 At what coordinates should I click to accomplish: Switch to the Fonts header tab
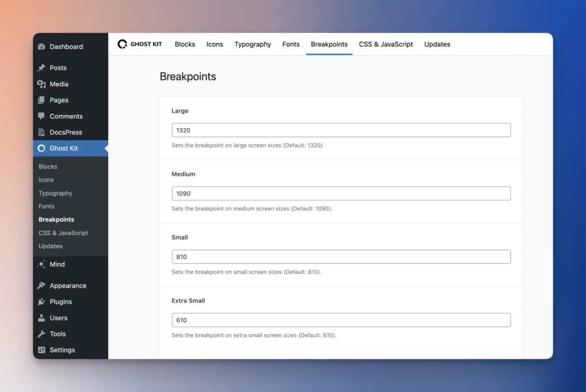[291, 44]
